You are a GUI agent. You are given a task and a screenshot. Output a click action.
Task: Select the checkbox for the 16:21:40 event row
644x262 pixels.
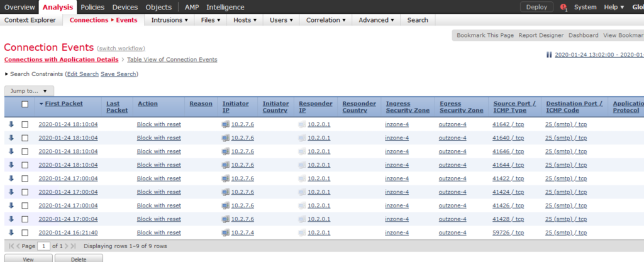tap(25, 232)
